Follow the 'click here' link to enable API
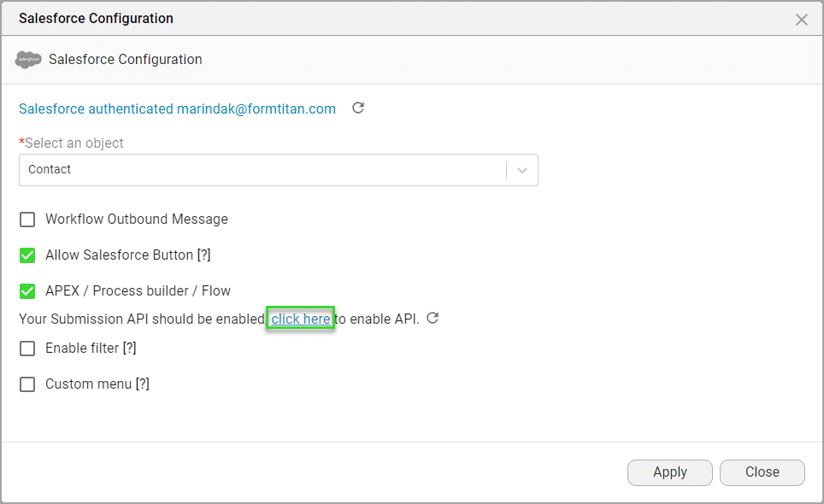 300,319
